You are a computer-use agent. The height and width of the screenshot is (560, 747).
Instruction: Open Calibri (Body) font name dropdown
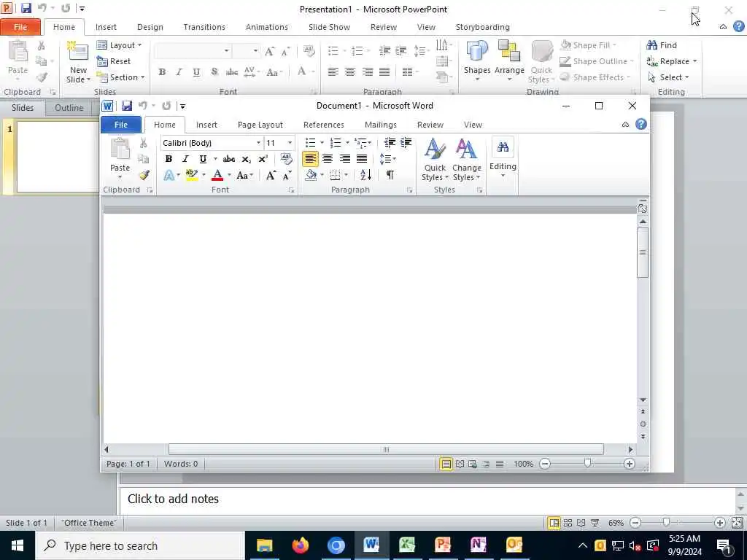tap(258, 143)
